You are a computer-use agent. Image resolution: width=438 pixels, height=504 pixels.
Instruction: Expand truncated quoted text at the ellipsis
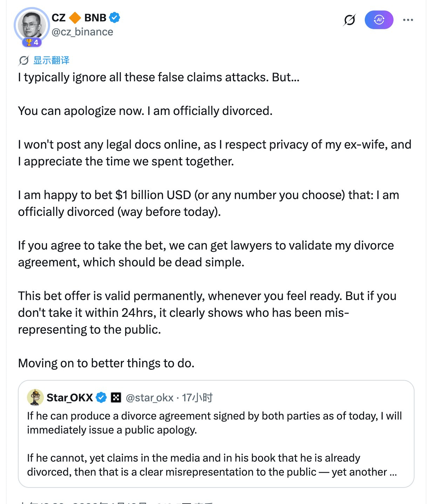click(393, 472)
